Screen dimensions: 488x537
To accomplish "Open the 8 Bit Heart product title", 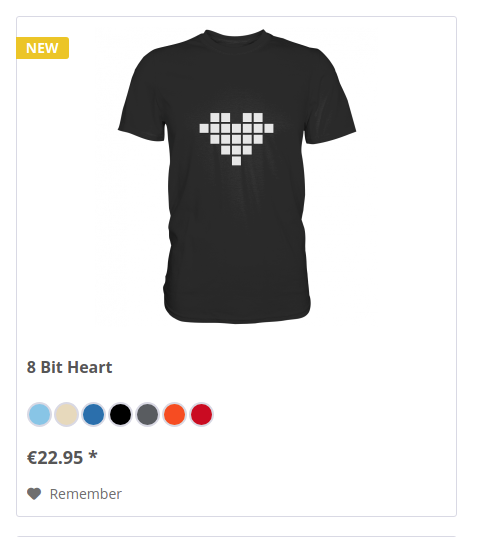I will tap(69, 367).
